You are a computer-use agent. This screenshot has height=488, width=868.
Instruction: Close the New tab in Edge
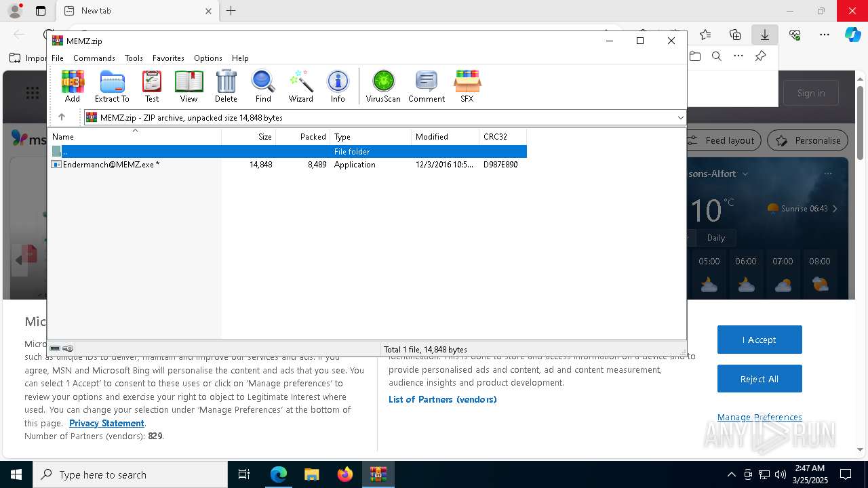point(208,11)
